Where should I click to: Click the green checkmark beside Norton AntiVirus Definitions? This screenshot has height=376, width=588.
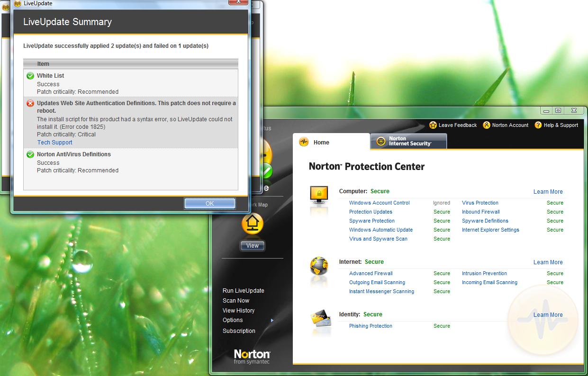30,154
